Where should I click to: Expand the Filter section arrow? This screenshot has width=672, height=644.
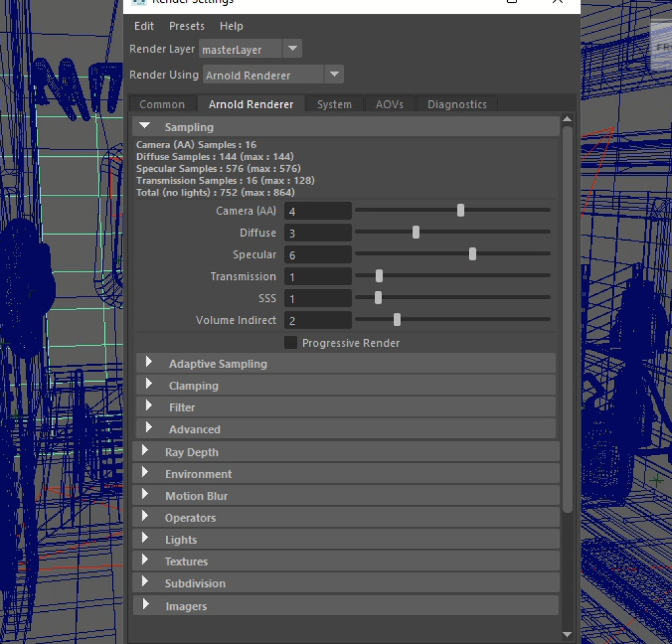pos(149,407)
